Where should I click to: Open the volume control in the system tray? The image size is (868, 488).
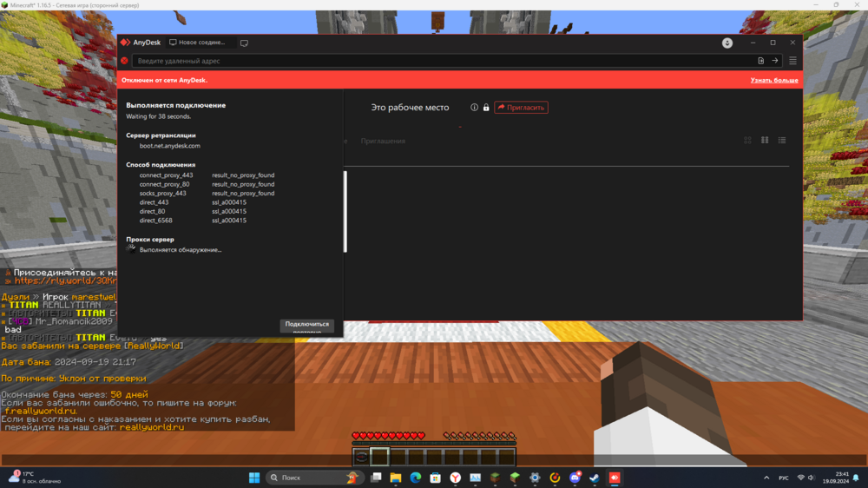point(811,478)
